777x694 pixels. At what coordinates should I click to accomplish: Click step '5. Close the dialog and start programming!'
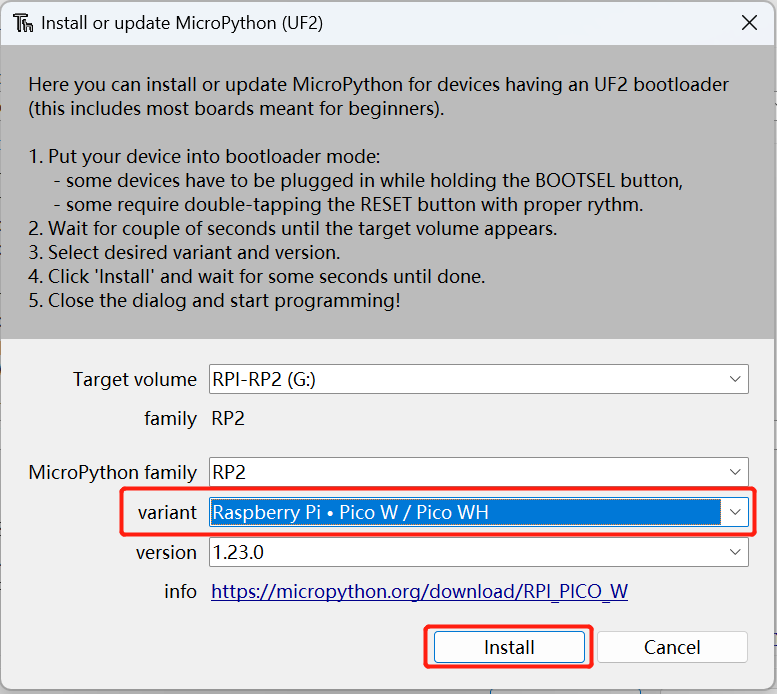click(214, 301)
